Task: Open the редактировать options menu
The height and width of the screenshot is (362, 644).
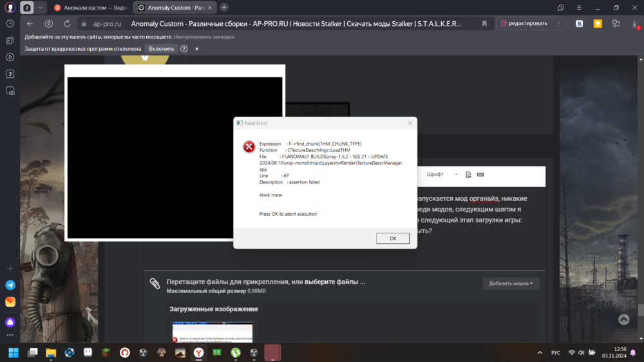Action: pyautogui.click(x=558, y=23)
